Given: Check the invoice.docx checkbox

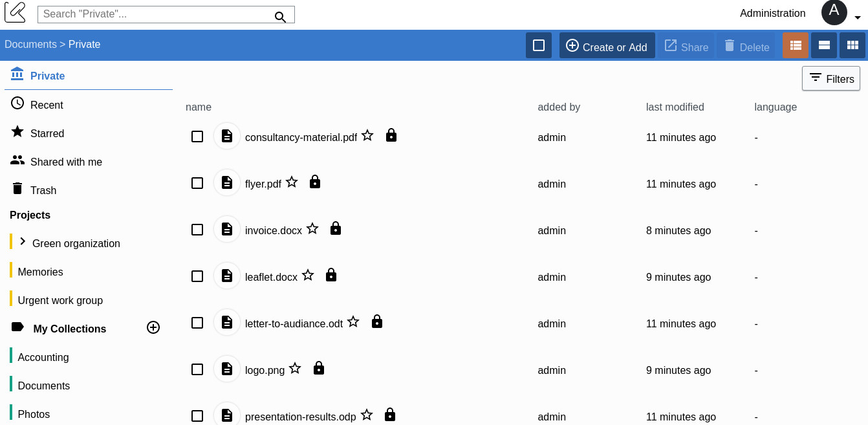Looking at the screenshot, I should coord(197,230).
